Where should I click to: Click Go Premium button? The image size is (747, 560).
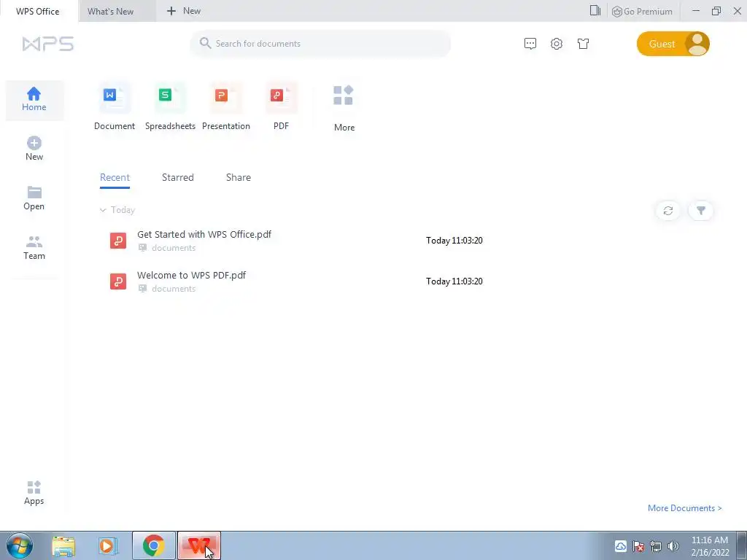642,11
